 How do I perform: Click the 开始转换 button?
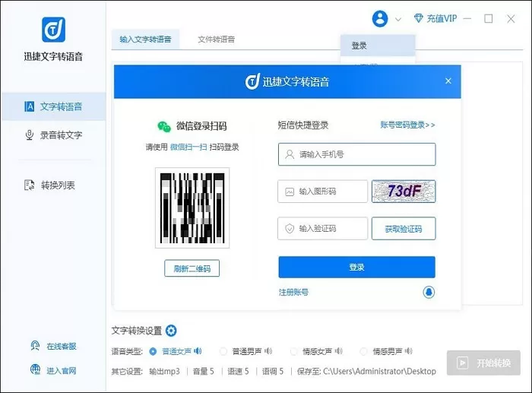pyautogui.click(x=483, y=363)
